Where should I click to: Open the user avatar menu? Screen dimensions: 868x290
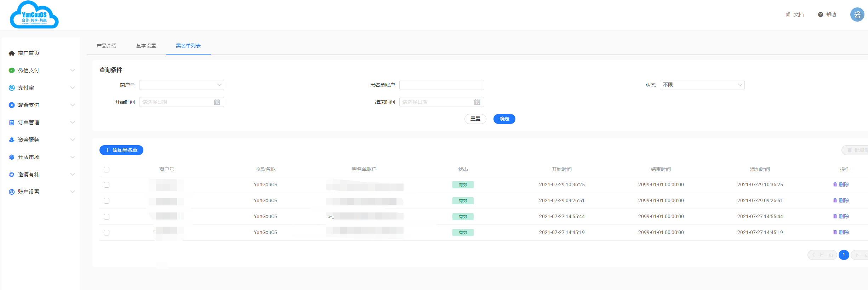point(857,15)
